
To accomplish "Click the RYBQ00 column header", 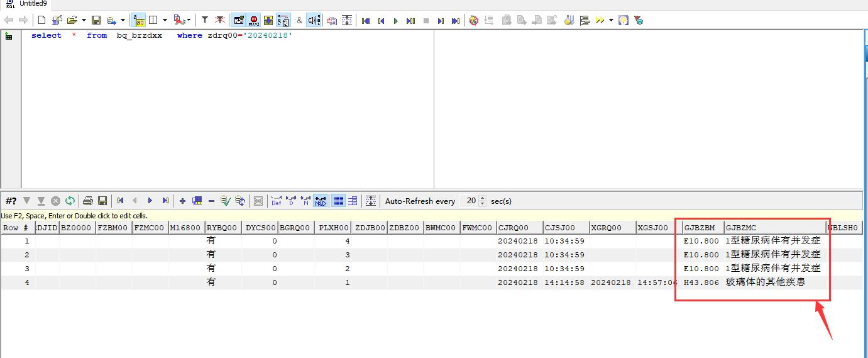I will click(223, 228).
